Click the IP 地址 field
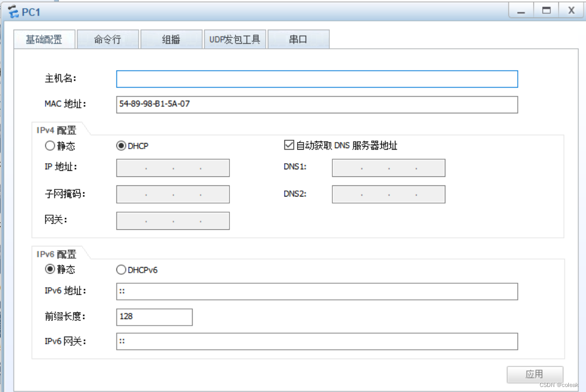 tap(172, 168)
